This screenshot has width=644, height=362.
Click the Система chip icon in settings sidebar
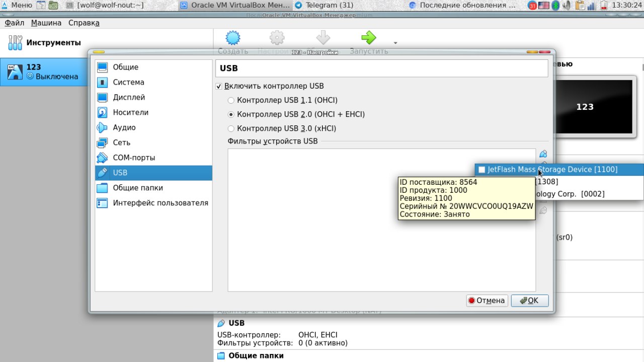(x=102, y=82)
